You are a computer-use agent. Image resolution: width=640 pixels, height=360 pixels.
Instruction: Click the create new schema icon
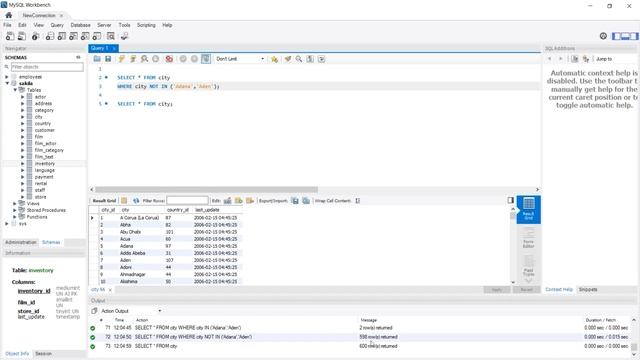click(50, 36)
